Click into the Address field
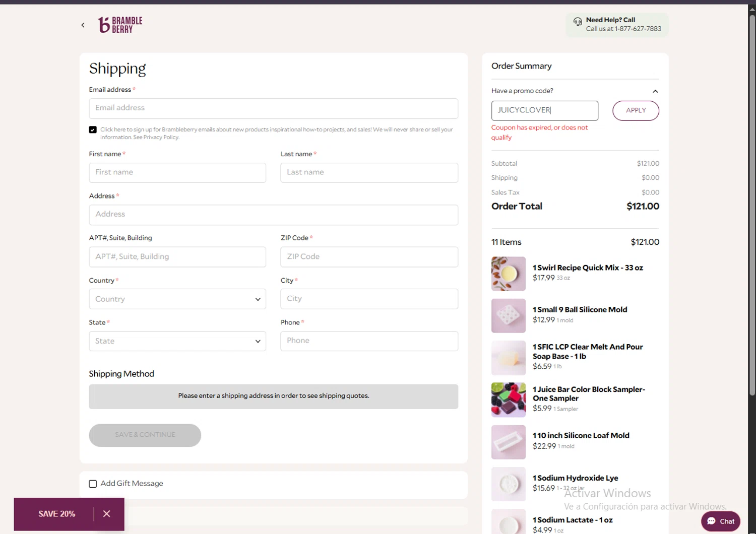The height and width of the screenshot is (534, 756). click(274, 215)
